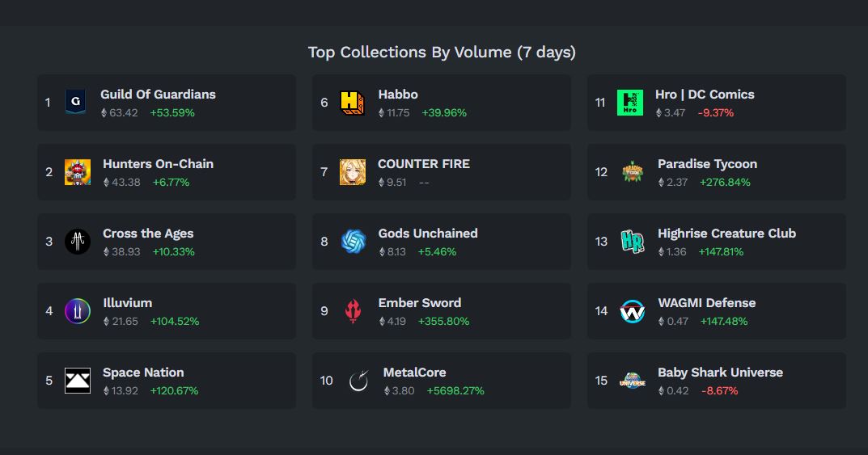Select the WAGMI Defense W logo
Screen dimensions: 868x455
click(632, 310)
